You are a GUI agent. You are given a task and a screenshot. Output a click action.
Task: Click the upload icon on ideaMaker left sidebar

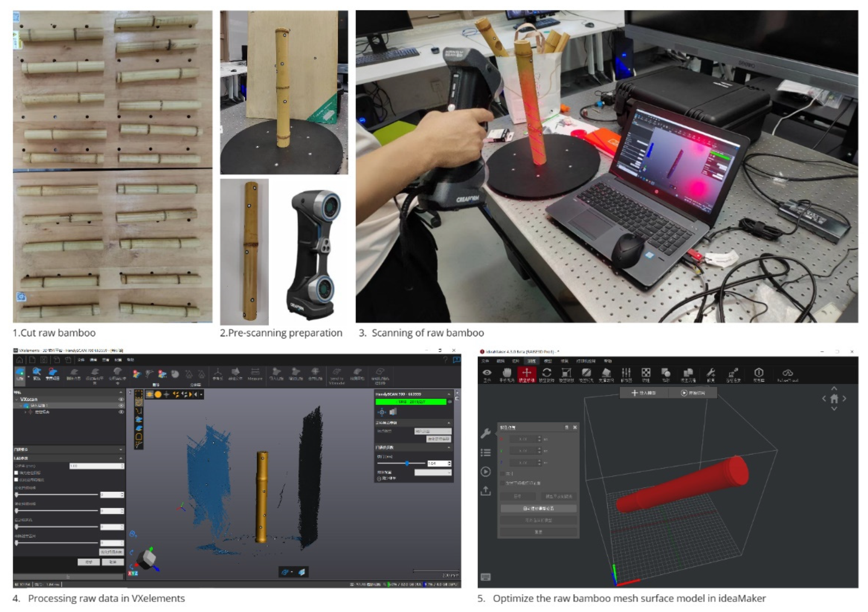pos(486,491)
